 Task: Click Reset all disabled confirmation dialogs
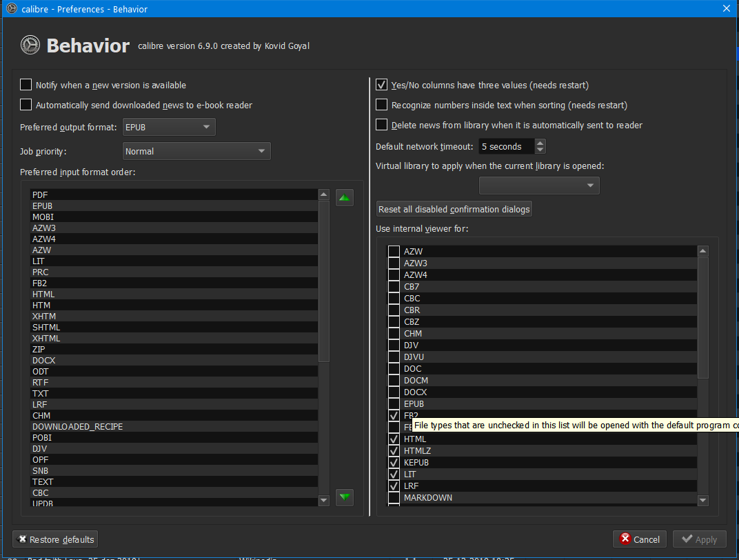tap(454, 209)
